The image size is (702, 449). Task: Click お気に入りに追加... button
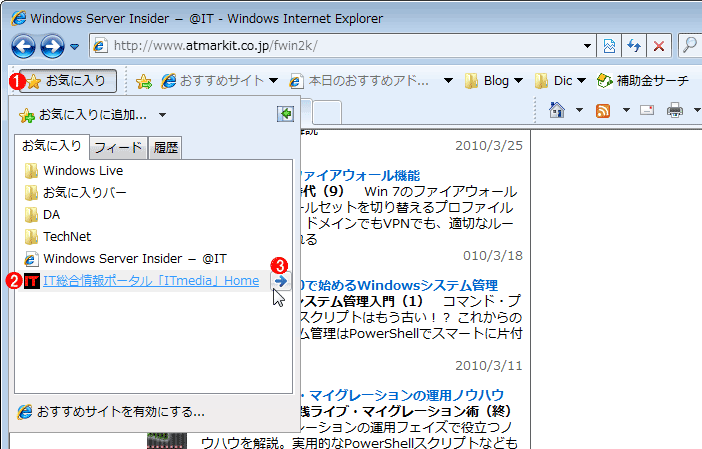(x=83, y=115)
